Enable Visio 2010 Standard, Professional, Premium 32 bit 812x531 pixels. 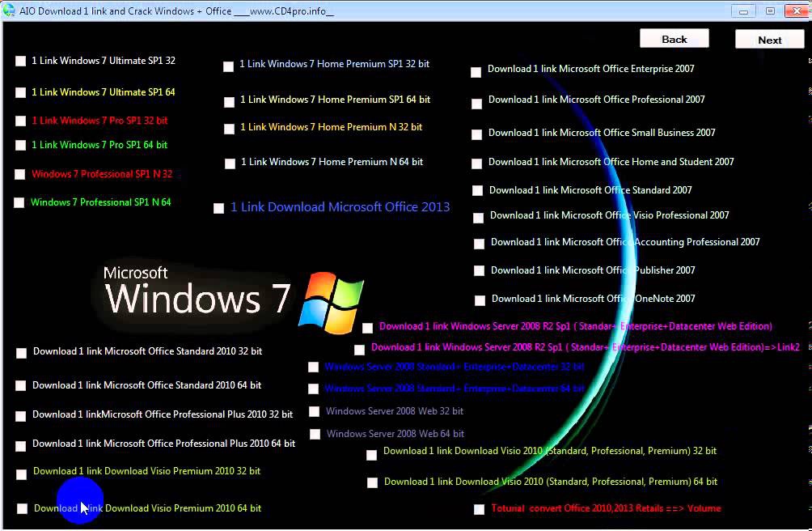click(x=371, y=456)
